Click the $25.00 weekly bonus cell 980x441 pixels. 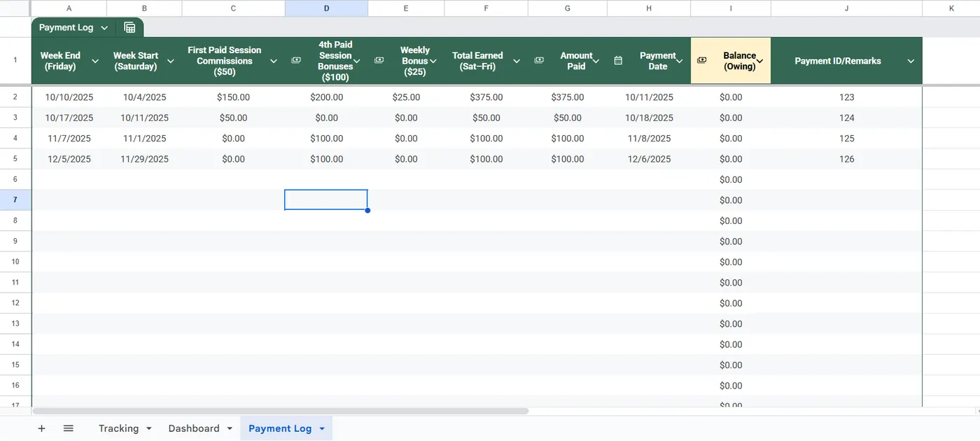(x=406, y=97)
